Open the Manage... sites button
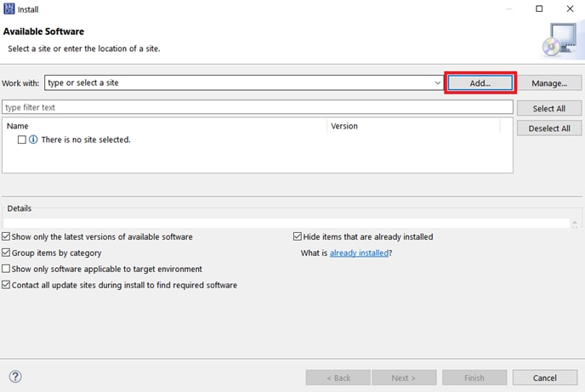 click(x=549, y=83)
